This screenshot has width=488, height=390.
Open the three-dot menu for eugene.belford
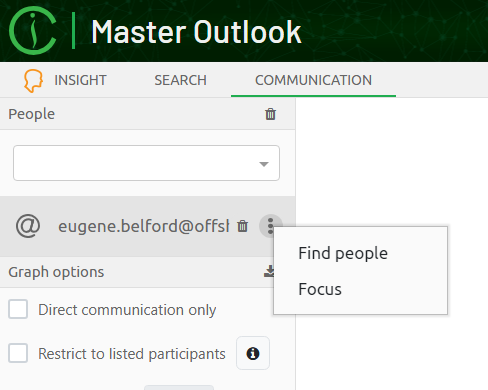pyautogui.click(x=270, y=226)
